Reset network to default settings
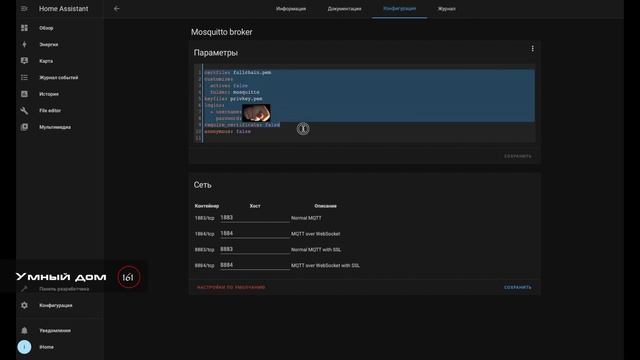Image resolution: width=640 pixels, height=360 pixels. [231, 287]
